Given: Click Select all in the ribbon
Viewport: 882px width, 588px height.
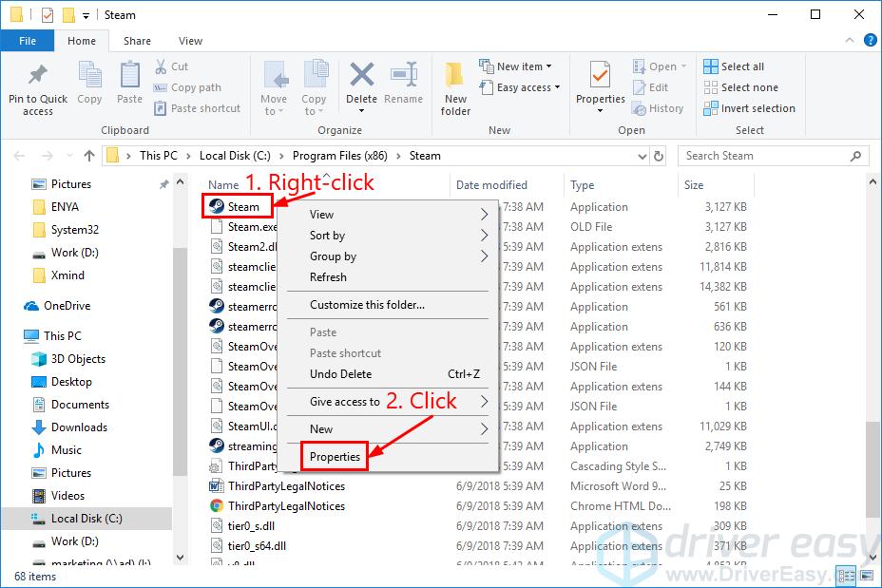Looking at the screenshot, I should coord(737,66).
